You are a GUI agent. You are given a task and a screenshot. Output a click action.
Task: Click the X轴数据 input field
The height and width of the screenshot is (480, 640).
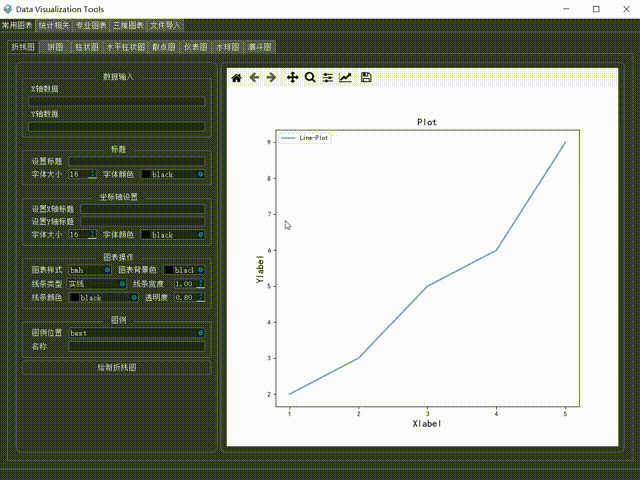(117, 101)
